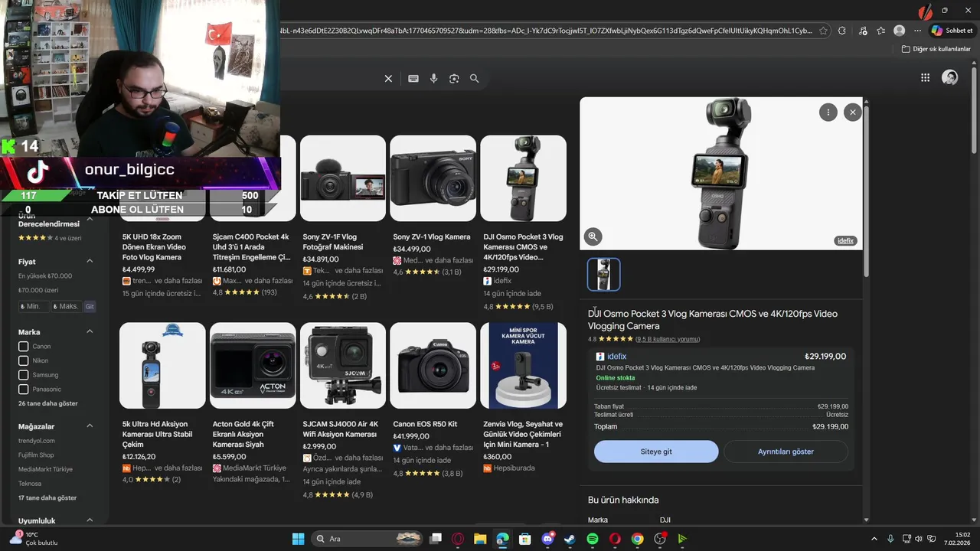
Task: Collapse the Mağazalar filter section
Action: (90, 426)
